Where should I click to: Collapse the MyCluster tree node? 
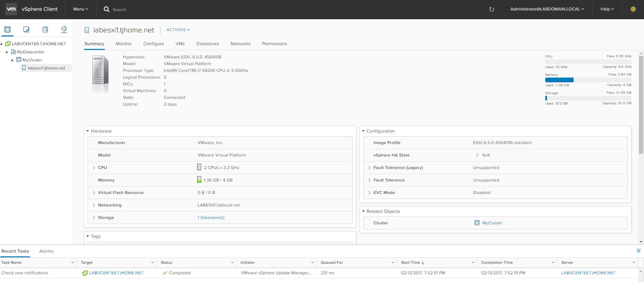pyautogui.click(x=12, y=60)
